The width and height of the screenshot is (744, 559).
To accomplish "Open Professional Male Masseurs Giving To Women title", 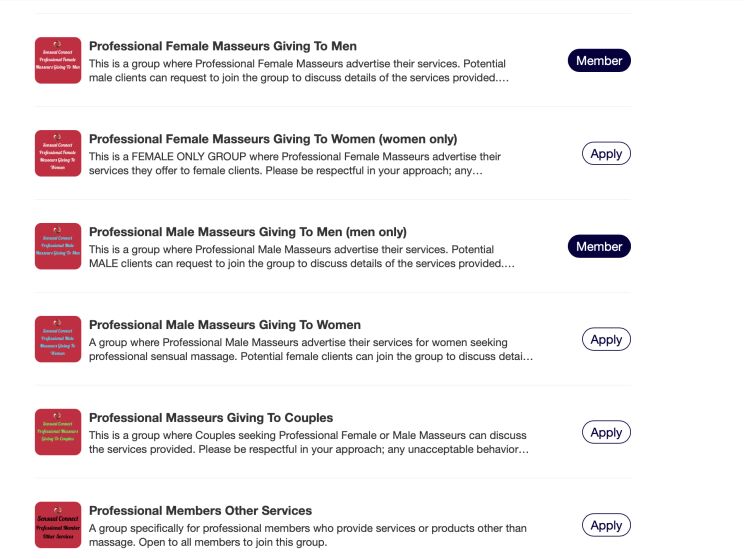I will pyautogui.click(x=225, y=325).
